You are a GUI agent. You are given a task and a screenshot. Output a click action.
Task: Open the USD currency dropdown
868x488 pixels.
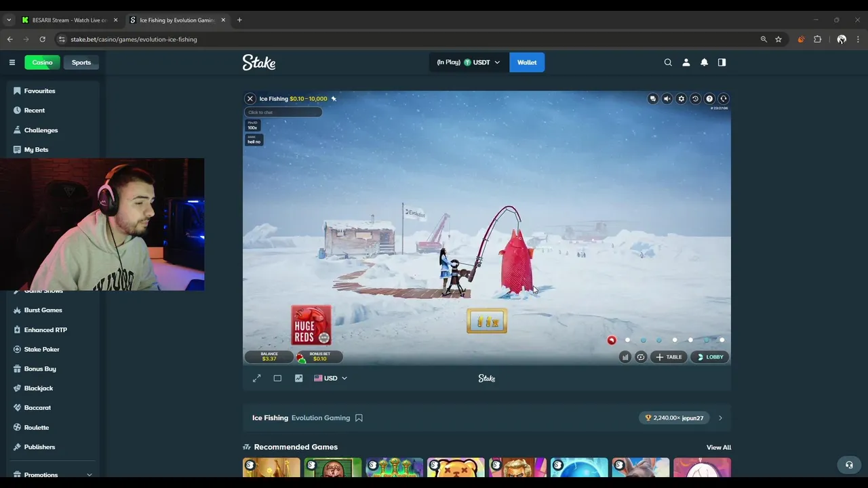pyautogui.click(x=330, y=378)
